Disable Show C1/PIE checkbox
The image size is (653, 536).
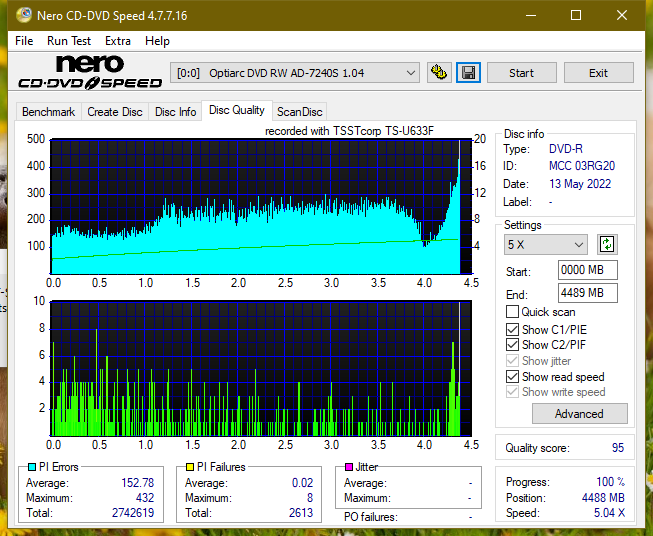(512, 329)
